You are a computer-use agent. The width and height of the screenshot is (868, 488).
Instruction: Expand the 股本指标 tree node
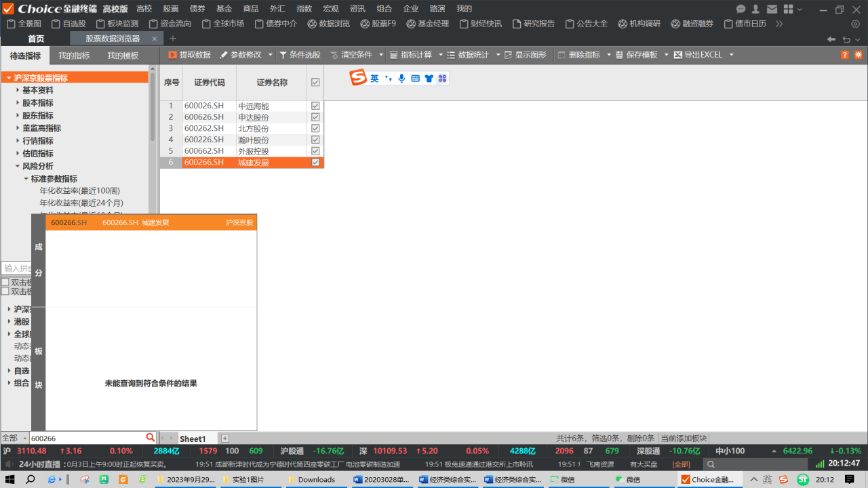pyautogui.click(x=18, y=103)
